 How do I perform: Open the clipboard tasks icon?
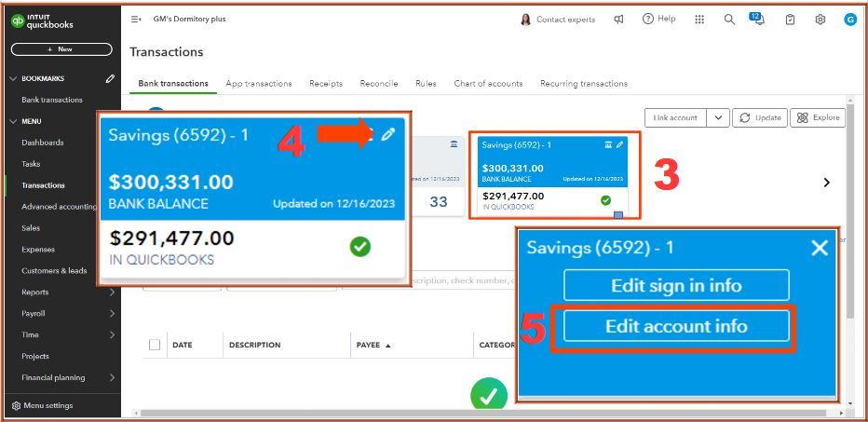click(790, 20)
